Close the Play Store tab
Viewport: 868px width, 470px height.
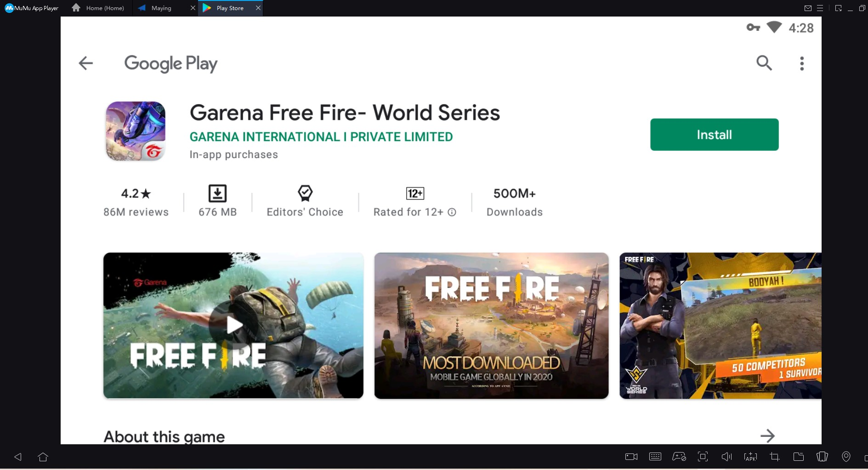pos(258,8)
